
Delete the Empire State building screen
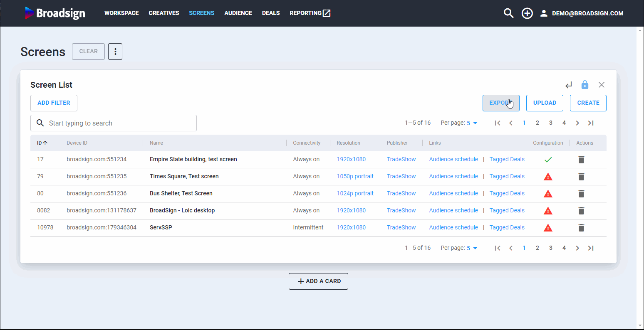[582, 160]
